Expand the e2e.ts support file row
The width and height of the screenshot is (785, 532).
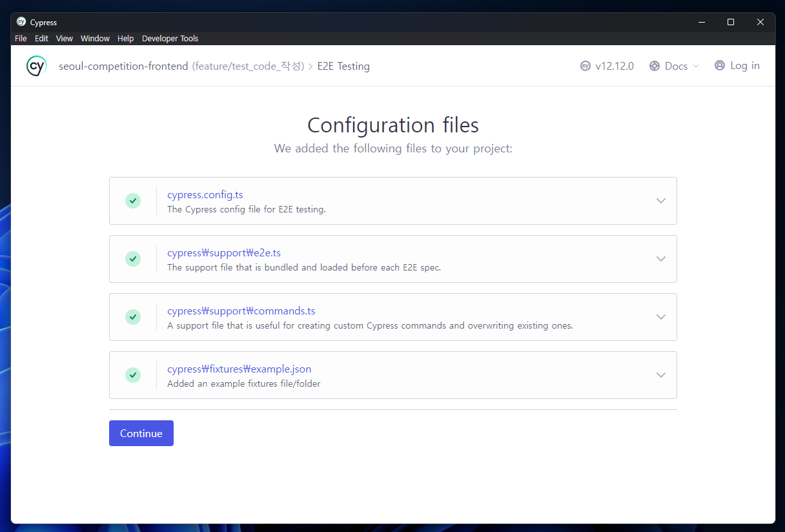[x=661, y=259]
